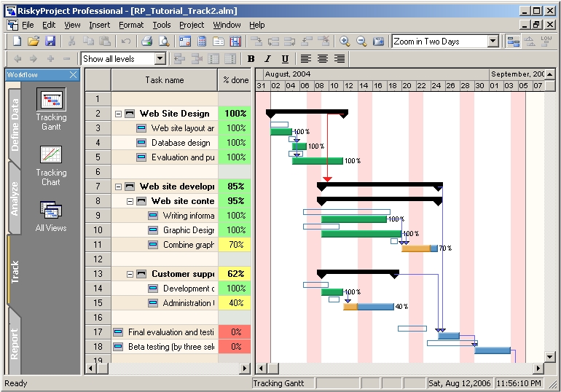This screenshot has height=392, width=561.
Task: Click the 85% done cell
Action: [x=235, y=187]
